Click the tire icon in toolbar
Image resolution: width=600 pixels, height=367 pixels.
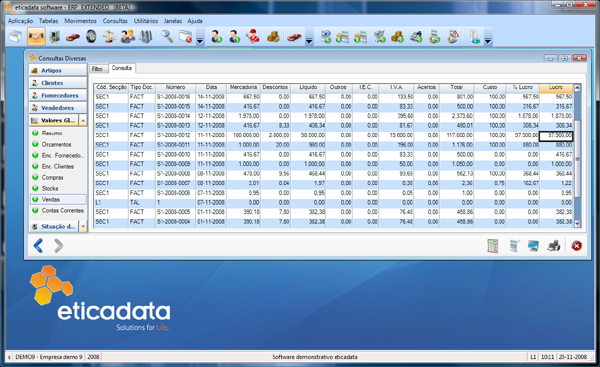coord(91,37)
